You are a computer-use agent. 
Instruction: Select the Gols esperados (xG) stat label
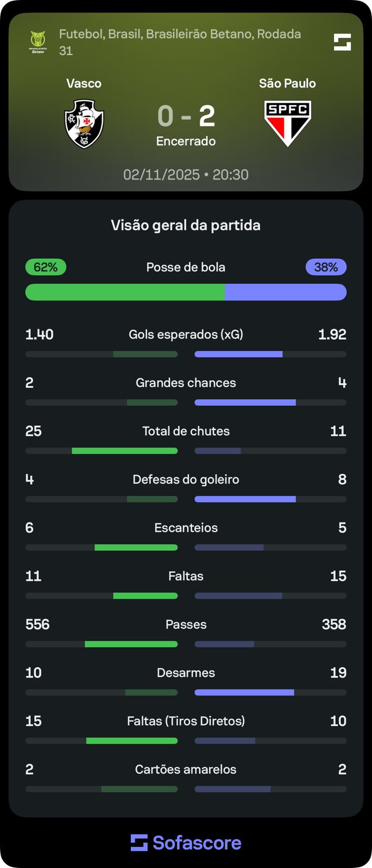click(186, 334)
